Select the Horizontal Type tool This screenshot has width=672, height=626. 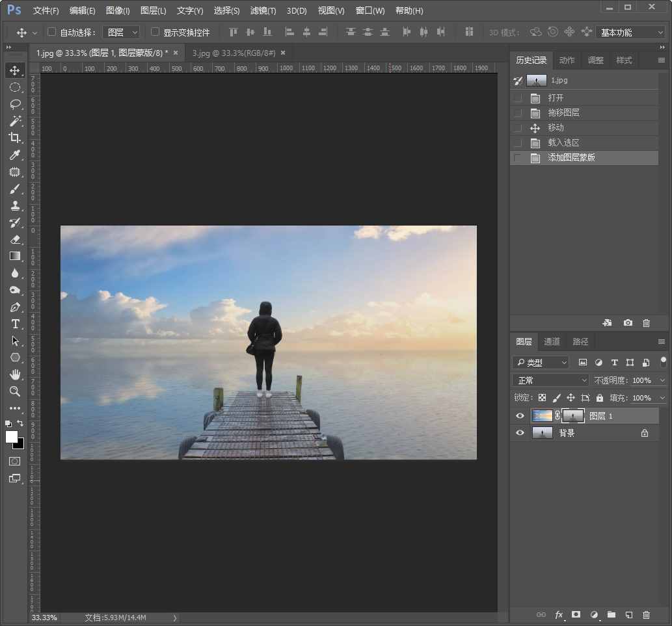(x=15, y=324)
